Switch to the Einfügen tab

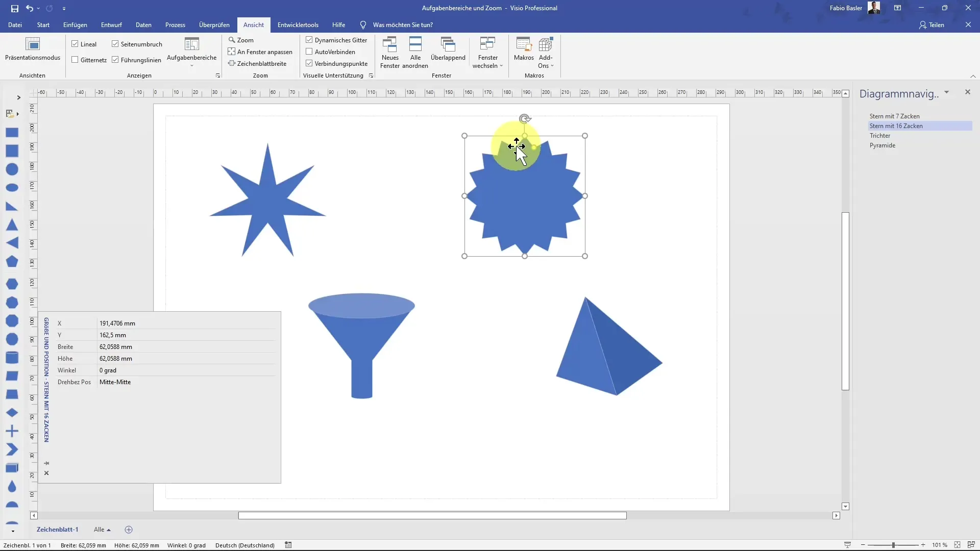click(x=75, y=24)
